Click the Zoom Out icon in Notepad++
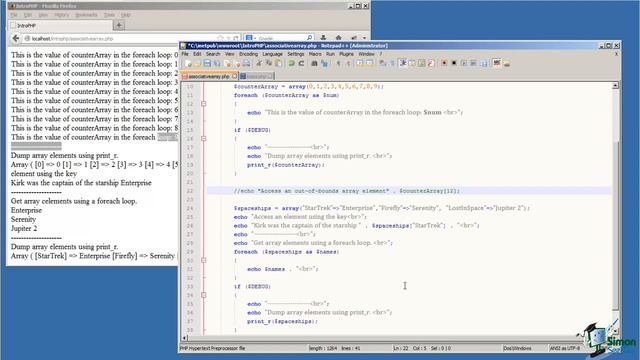The width and height of the screenshot is (640, 360). (x=348, y=63)
